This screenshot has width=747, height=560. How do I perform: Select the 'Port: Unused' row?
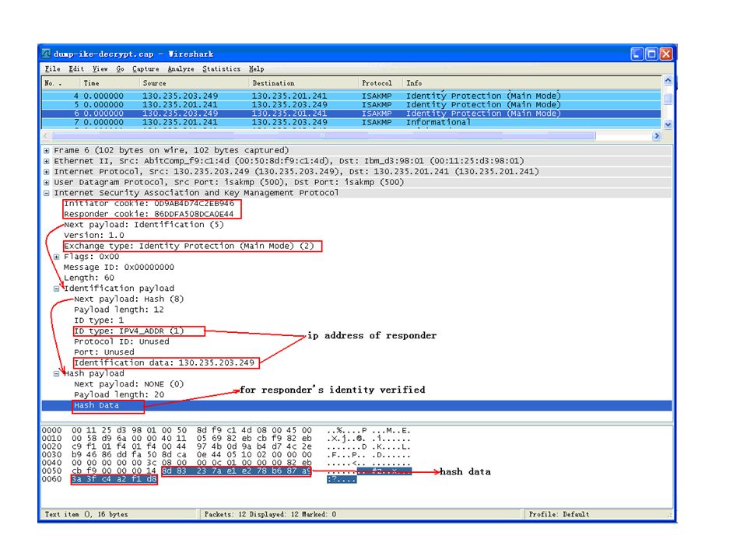[103, 352]
